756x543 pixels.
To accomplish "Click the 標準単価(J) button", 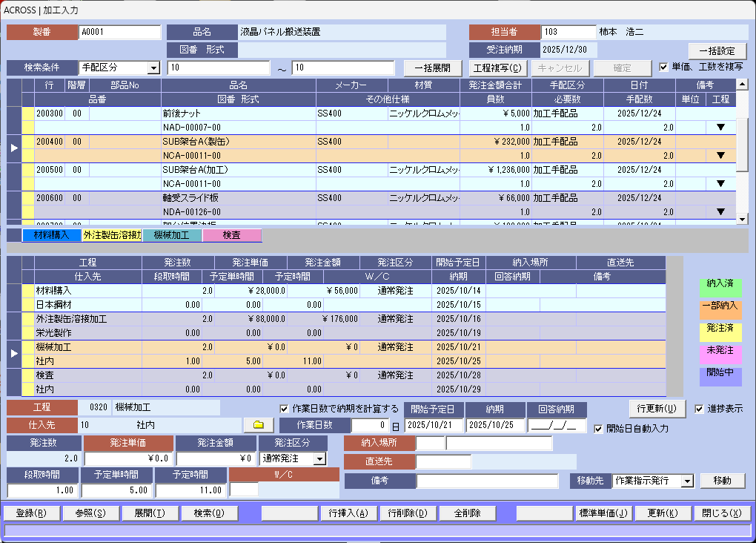I will click(x=603, y=513).
